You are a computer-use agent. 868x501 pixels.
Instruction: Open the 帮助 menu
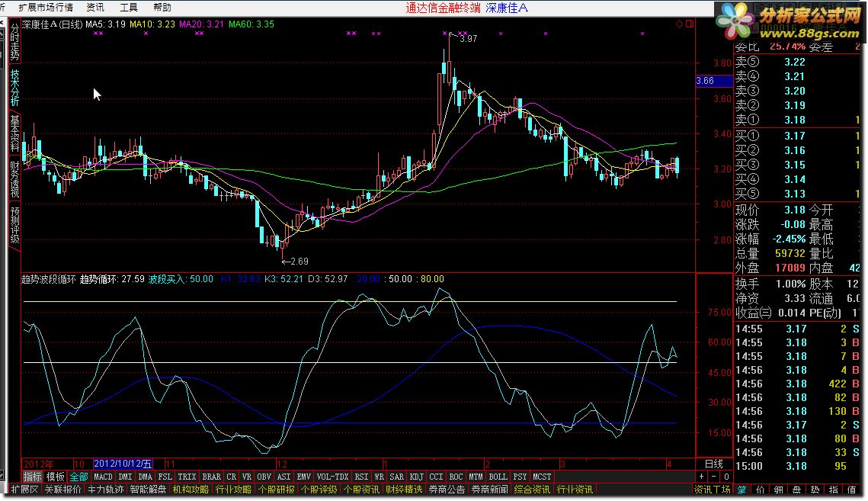162,7
